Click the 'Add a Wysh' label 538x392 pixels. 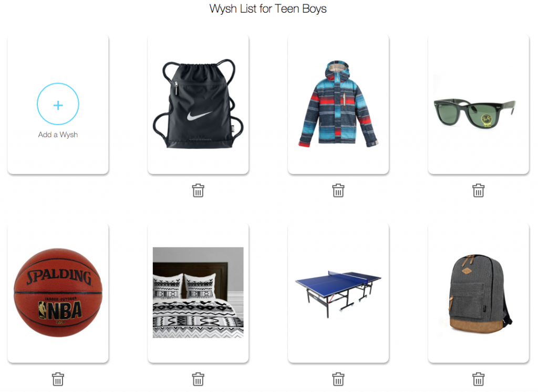[x=58, y=135]
